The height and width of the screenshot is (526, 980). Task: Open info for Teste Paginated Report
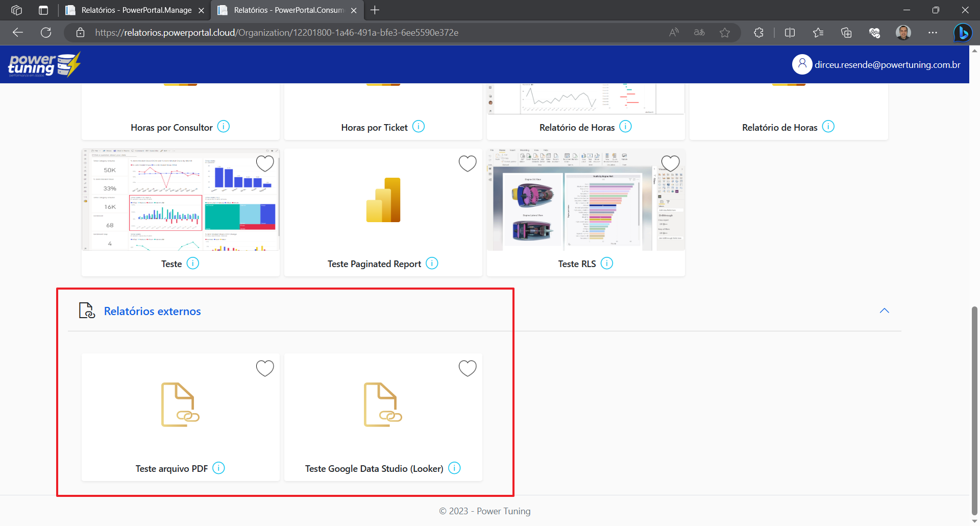[x=432, y=264]
